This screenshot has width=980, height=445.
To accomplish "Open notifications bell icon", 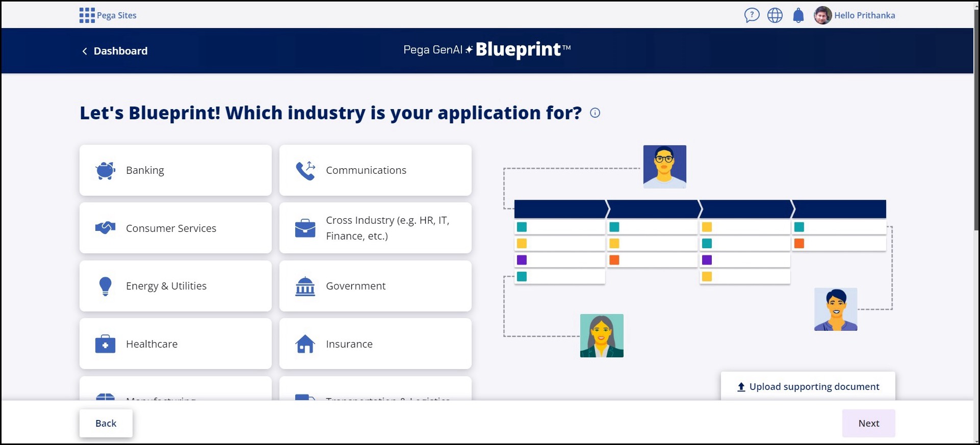I will 798,15.
